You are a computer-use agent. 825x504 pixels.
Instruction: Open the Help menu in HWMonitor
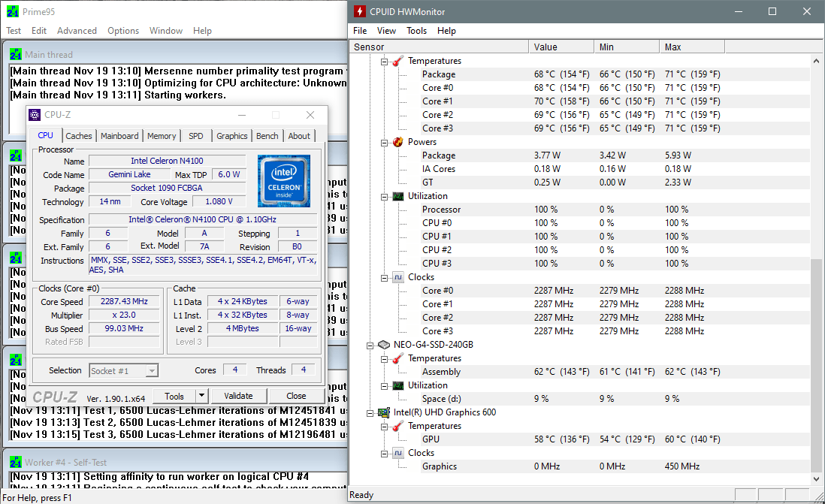pyautogui.click(x=446, y=31)
